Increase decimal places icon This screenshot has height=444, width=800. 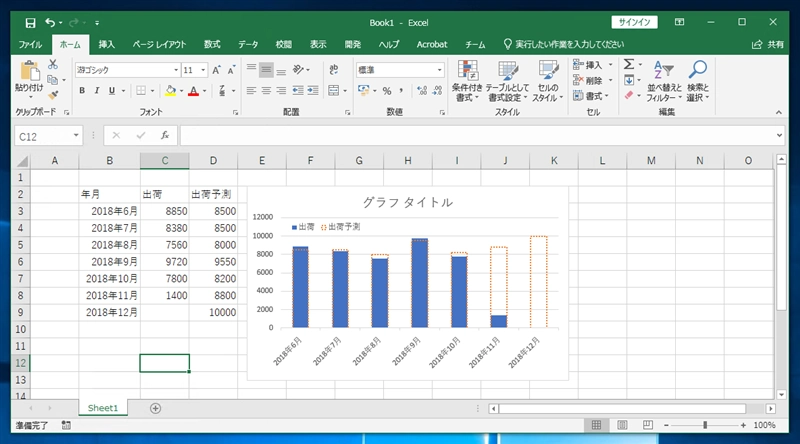(422, 91)
